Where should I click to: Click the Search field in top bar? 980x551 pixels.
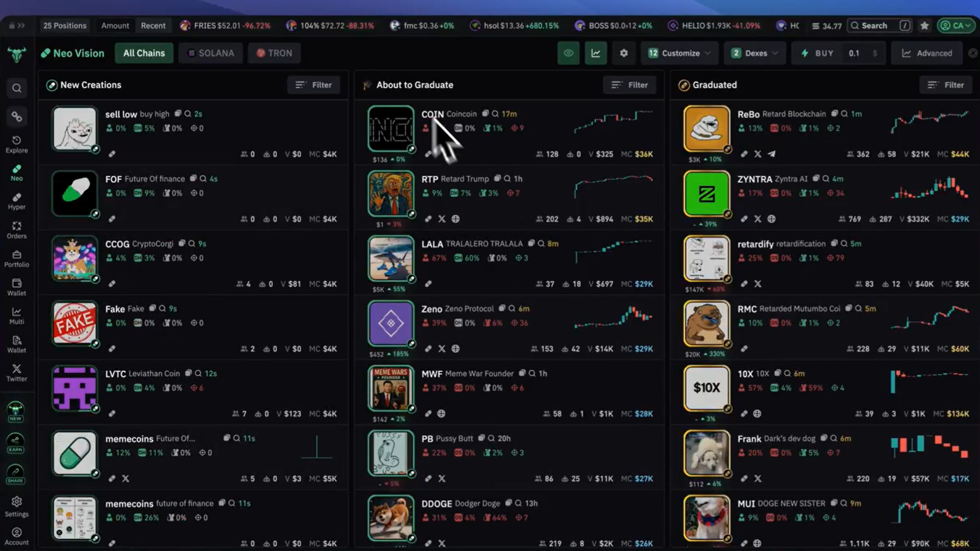click(x=874, y=26)
